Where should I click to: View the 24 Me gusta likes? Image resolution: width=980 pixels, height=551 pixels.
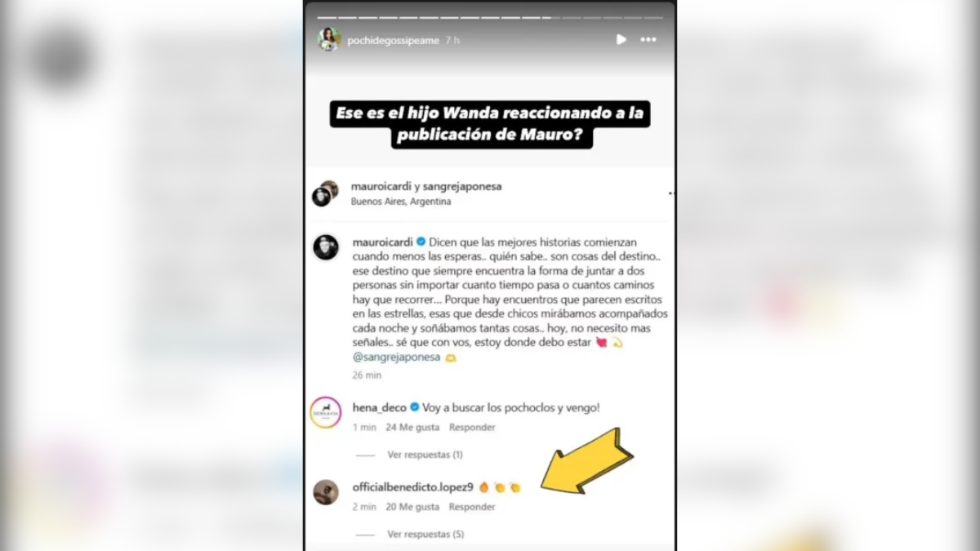click(412, 427)
